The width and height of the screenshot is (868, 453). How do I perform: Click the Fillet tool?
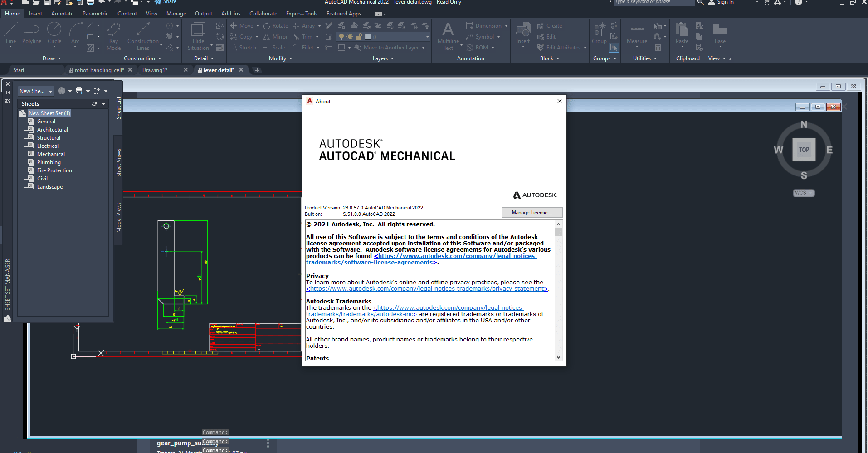pos(303,48)
